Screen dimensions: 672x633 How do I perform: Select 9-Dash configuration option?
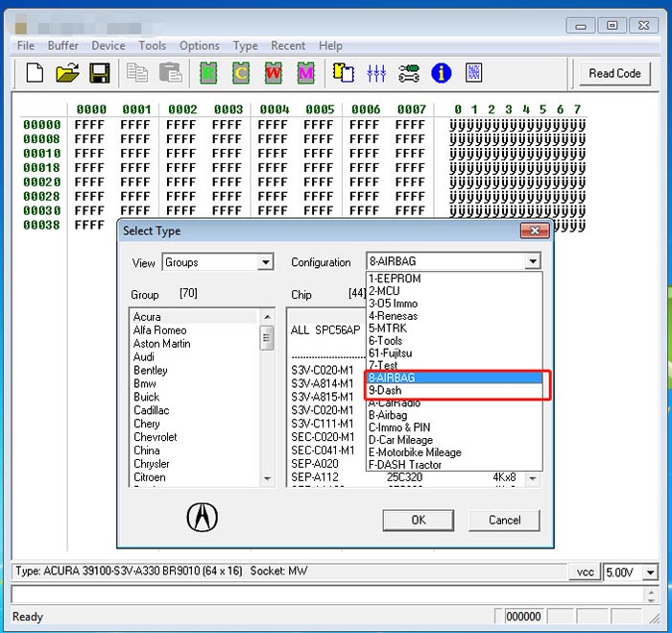pos(454,390)
